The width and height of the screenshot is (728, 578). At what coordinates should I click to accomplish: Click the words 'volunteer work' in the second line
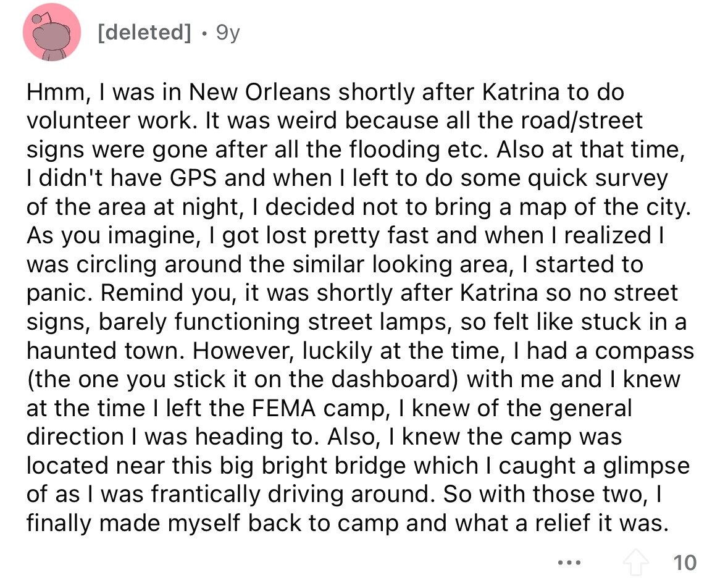coord(109,120)
